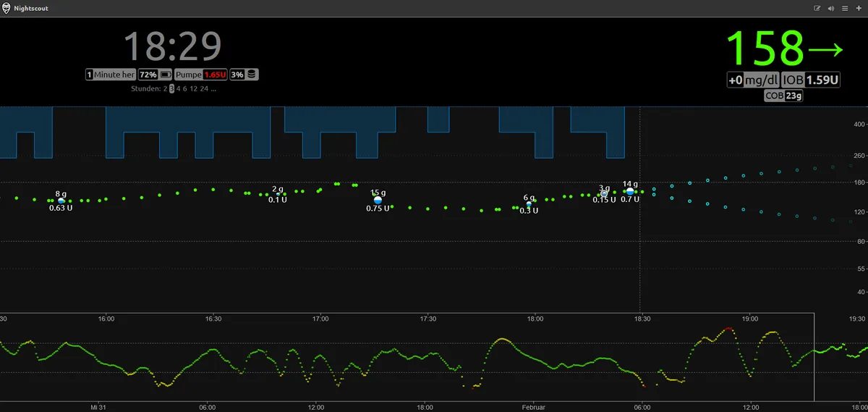Click the 16:00 time axis label

click(x=106, y=319)
